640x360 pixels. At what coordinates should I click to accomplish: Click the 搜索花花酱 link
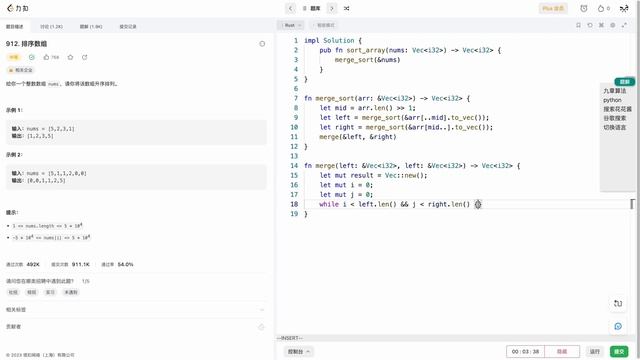pos(618,109)
